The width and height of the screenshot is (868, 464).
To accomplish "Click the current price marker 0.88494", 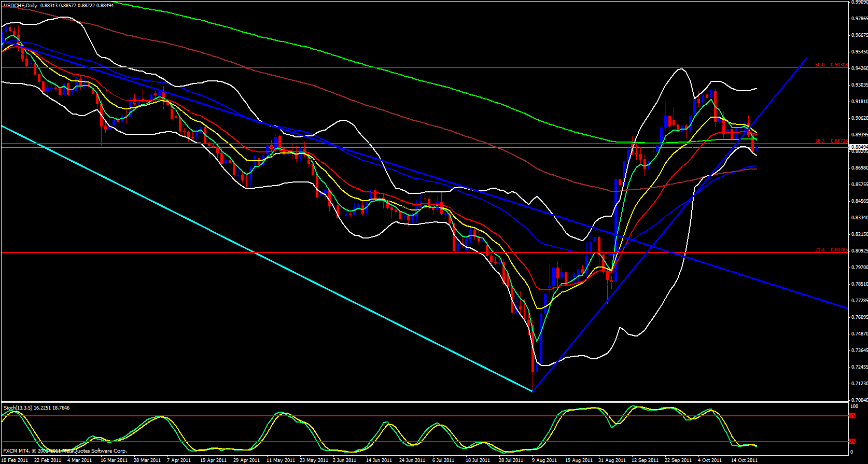I will [x=859, y=147].
